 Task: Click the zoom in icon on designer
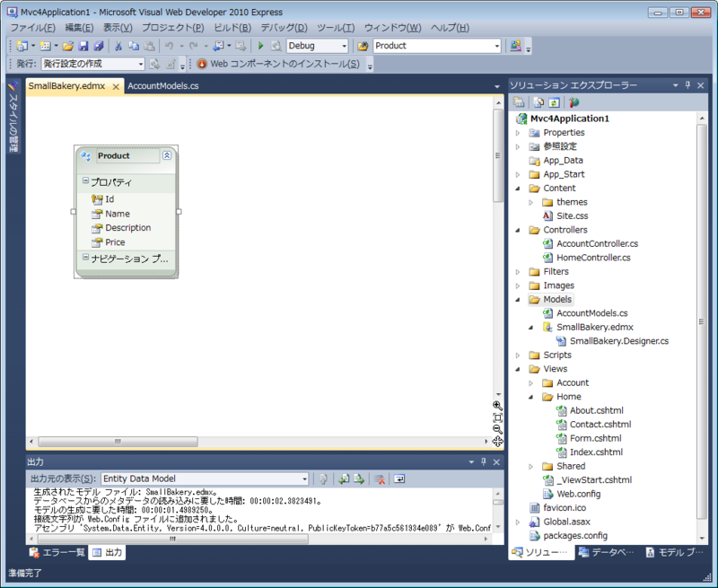coord(497,406)
